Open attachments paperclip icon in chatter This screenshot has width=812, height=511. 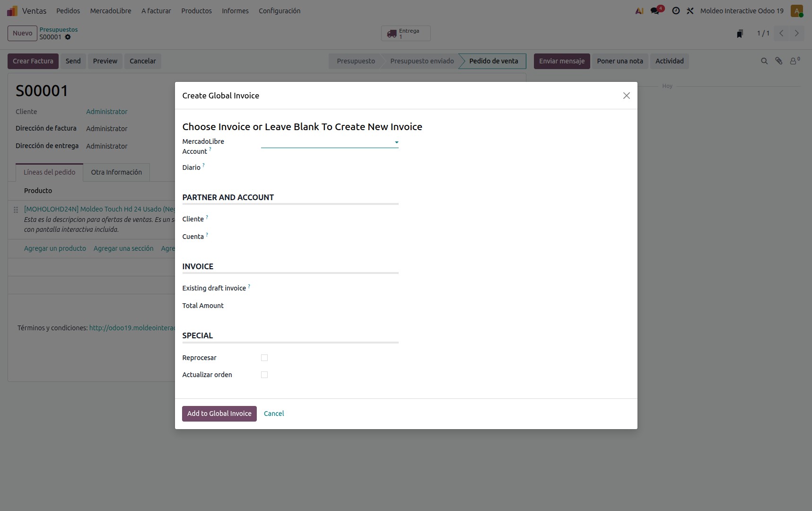tap(778, 61)
